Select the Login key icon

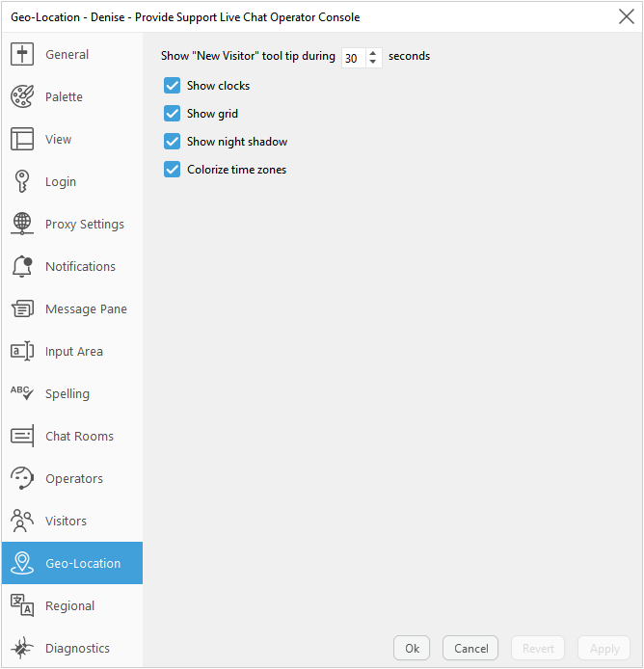point(22,182)
